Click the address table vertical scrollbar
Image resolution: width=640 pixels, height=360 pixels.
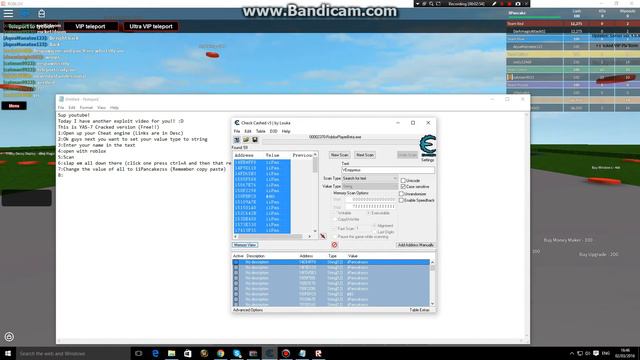(x=432, y=283)
